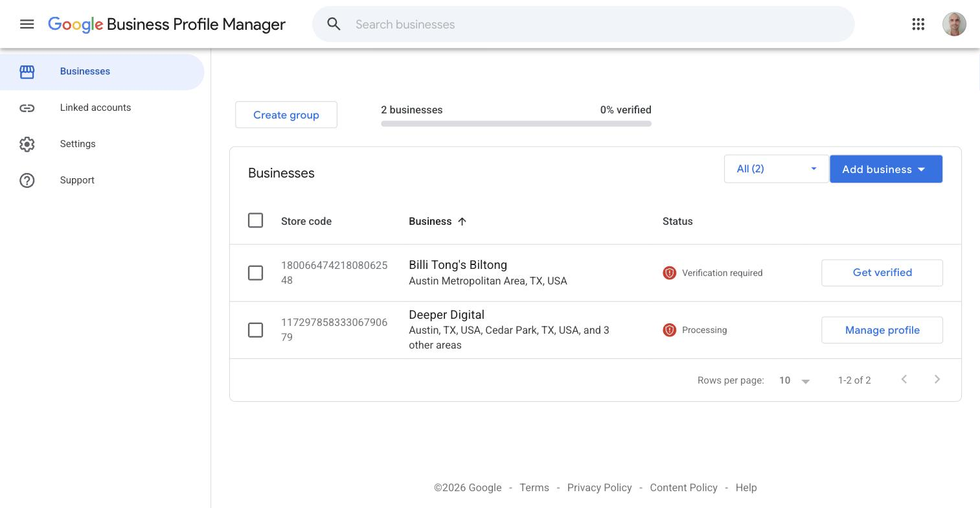980x508 pixels.
Task: Click the Businesses storefront icon
Action: click(27, 71)
